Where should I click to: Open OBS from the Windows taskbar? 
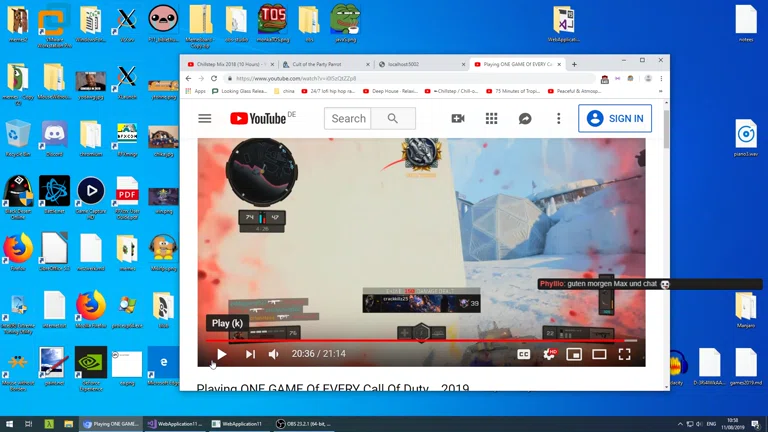[x=303, y=424]
